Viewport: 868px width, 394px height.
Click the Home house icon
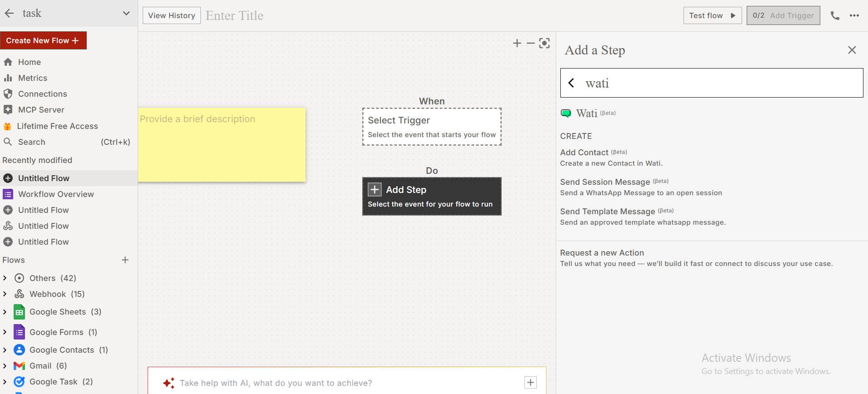tap(8, 62)
